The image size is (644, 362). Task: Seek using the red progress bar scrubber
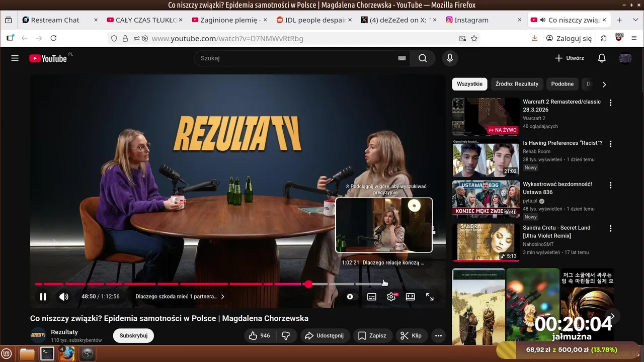pyautogui.click(x=308, y=284)
